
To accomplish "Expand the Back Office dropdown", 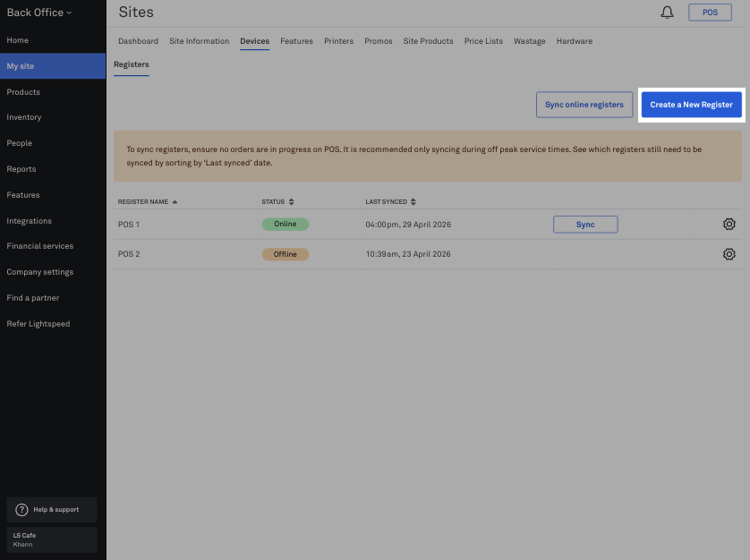I will pos(39,13).
